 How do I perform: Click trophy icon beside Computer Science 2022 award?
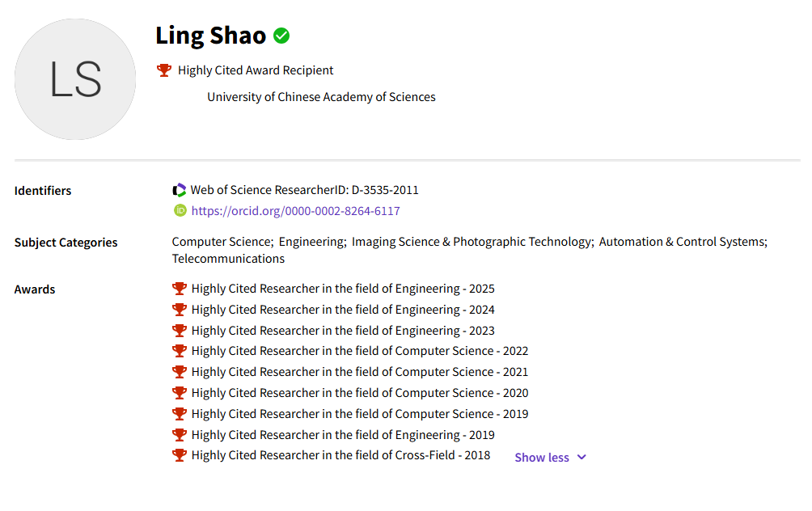click(180, 351)
